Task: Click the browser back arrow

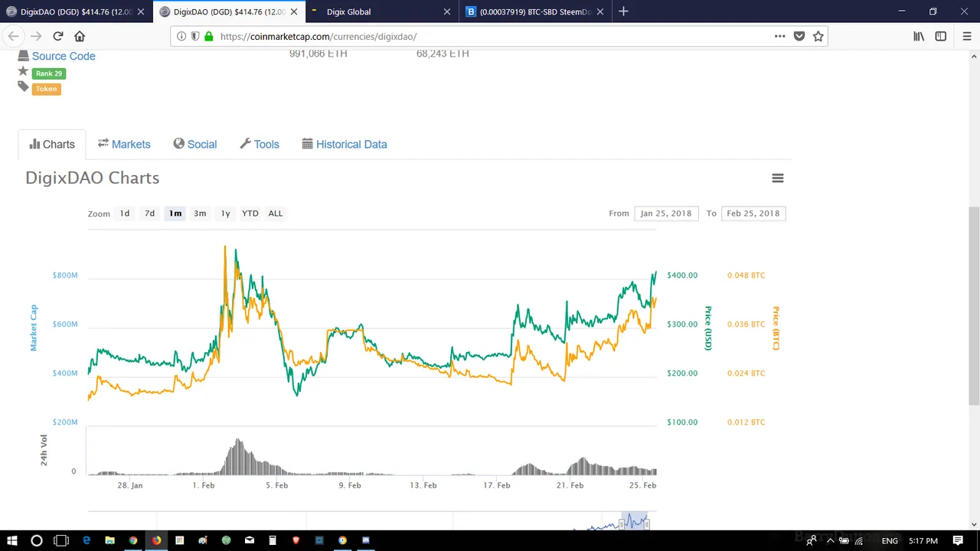Action: click(13, 36)
